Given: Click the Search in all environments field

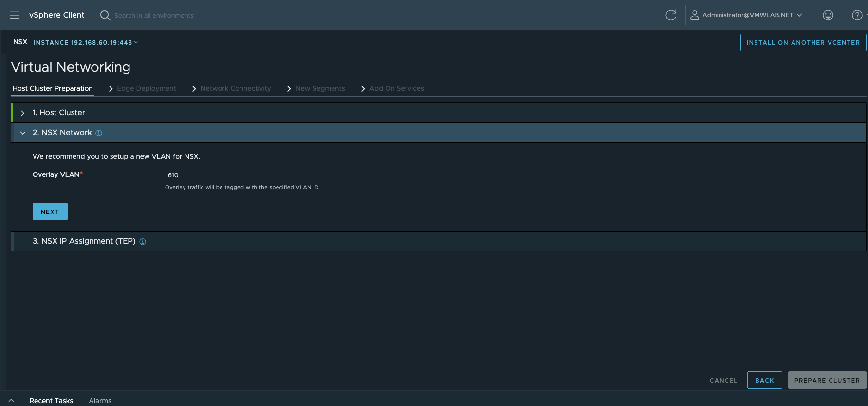Looking at the screenshot, I should (154, 16).
